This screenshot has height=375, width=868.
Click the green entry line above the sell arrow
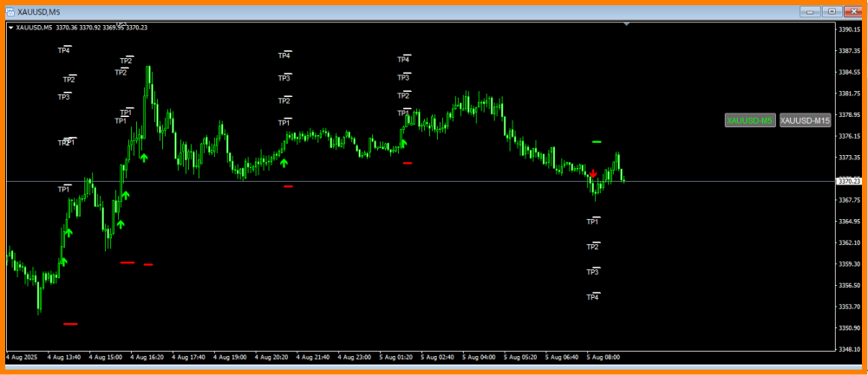point(597,141)
